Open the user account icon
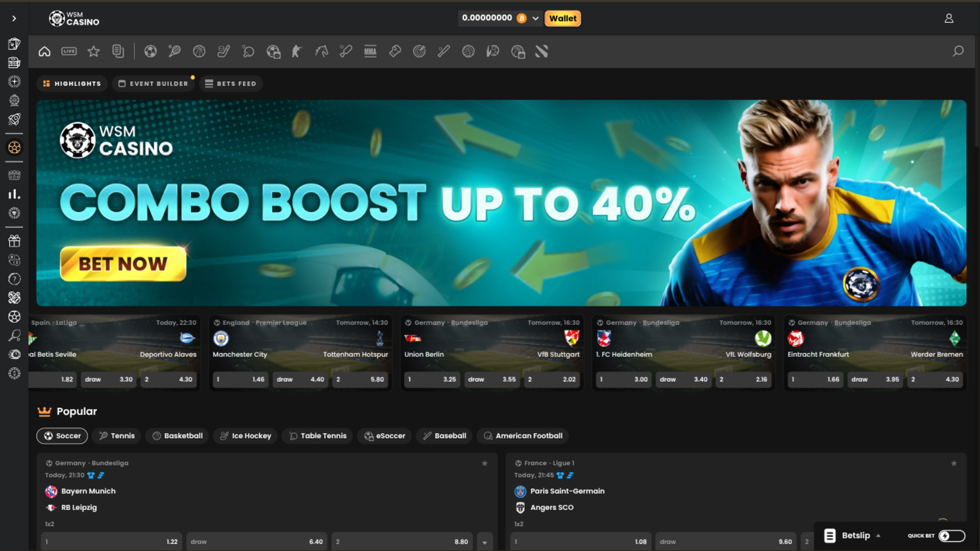Viewport: 980px width, 551px height. tap(949, 18)
